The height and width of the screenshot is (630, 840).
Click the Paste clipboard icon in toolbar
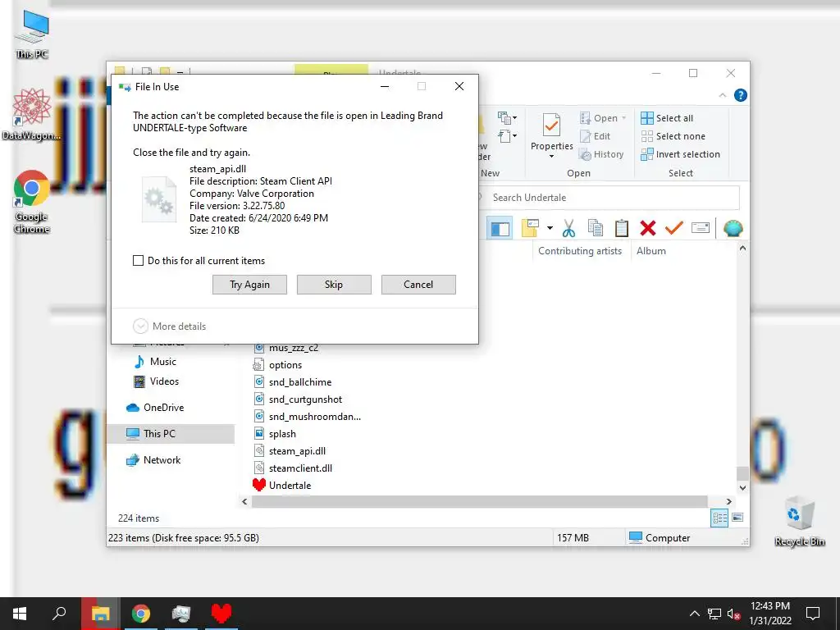pos(622,228)
